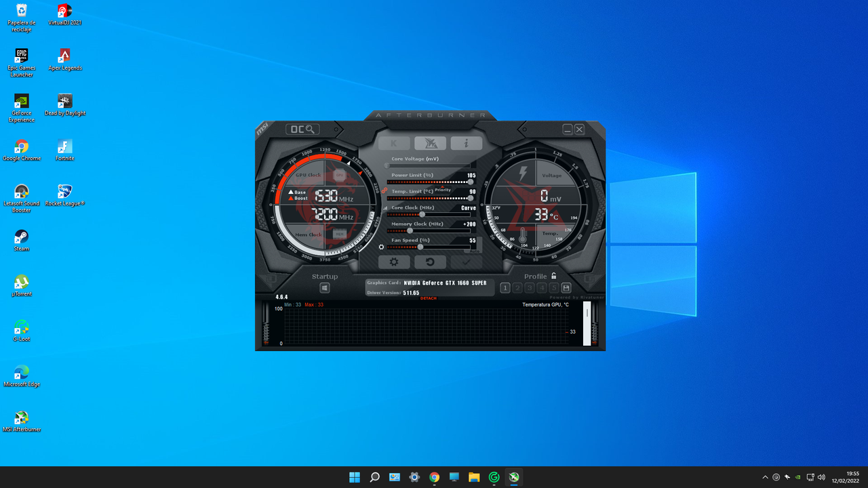Select µTorrent desktop icon

pyautogui.click(x=22, y=286)
